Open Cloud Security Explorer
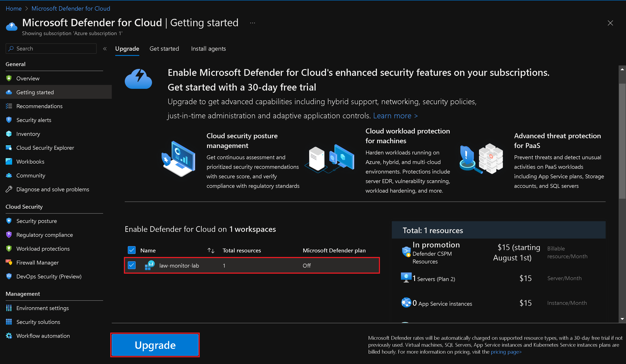The image size is (626, 364). coord(45,148)
